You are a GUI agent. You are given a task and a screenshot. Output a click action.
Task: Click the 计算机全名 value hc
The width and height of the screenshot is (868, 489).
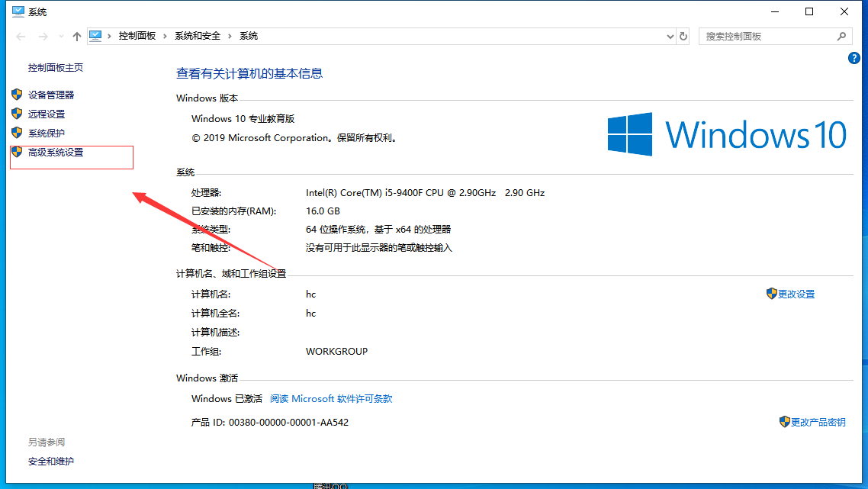311,314
